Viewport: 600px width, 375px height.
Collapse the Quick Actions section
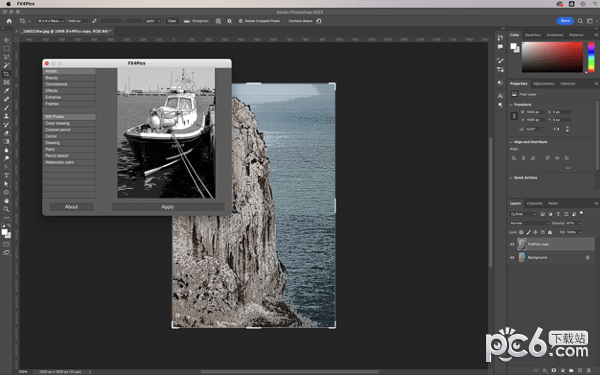[511, 178]
